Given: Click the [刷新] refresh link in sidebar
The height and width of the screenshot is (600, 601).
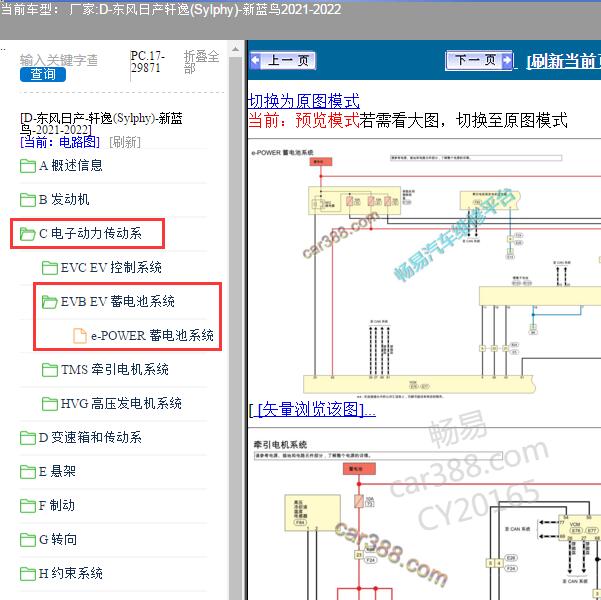Looking at the screenshot, I should (125, 142).
